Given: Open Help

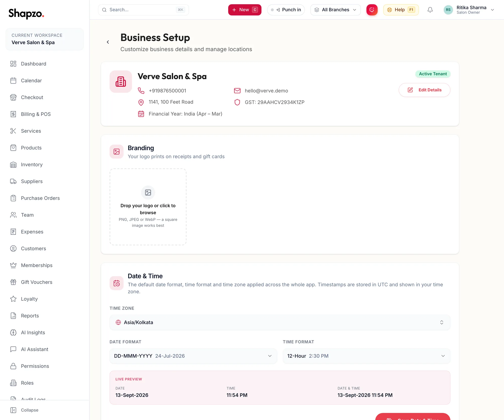Looking at the screenshot, I should [401, 10].
